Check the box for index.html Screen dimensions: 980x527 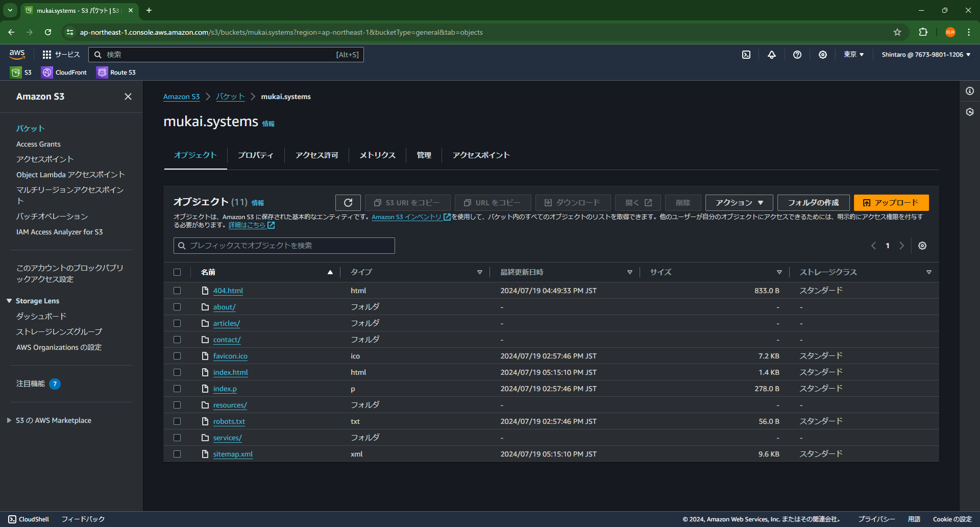point(177,372)
